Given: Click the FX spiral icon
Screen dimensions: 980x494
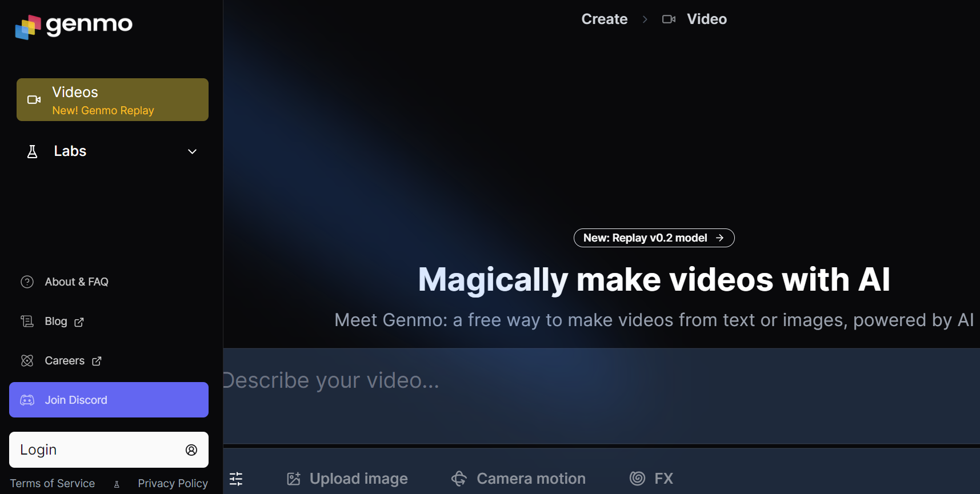Looking at the screenshot, I should click(637, 479).
